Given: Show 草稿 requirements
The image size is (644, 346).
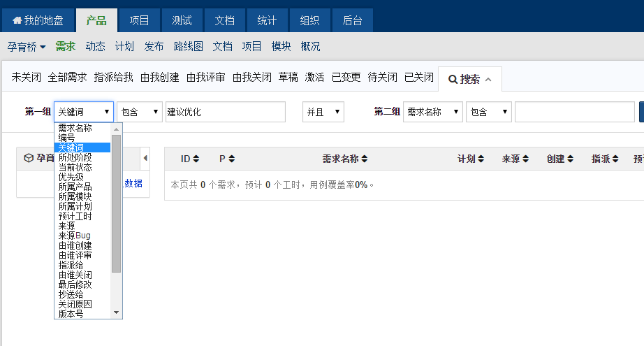Looking at the screenshot, I should [x=288, y=78].
